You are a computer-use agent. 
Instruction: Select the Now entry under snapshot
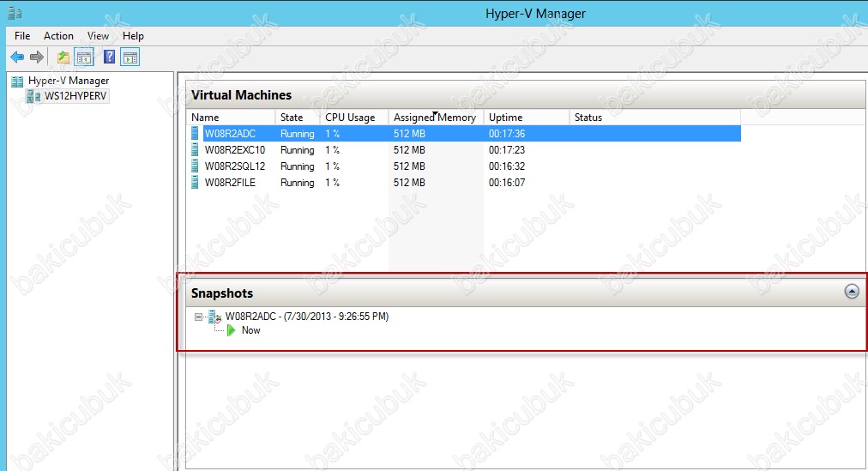click(x=250, y=330)
